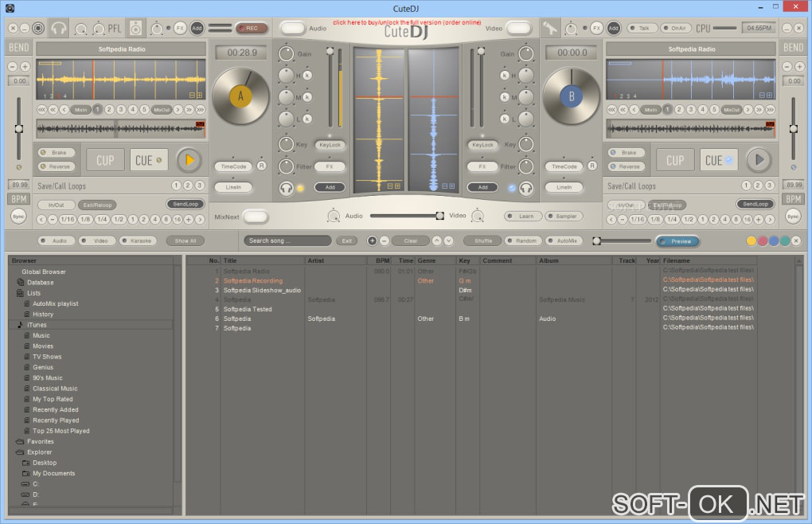Start recording with the REC button
This screenshot has width=812, height=524.
click(x=251, y=28)
